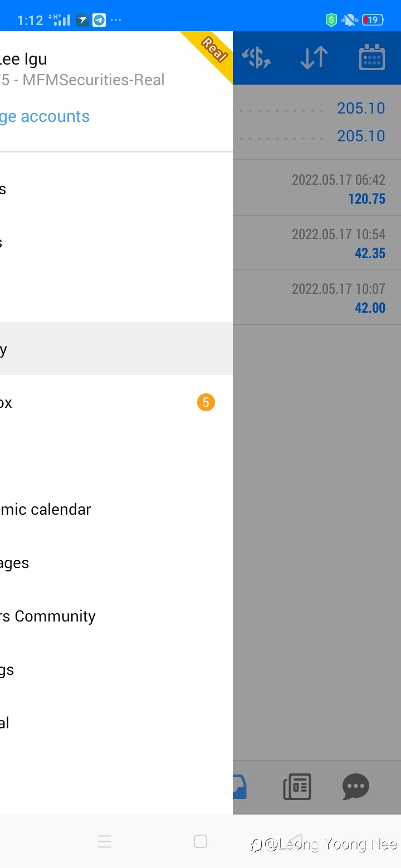Screen dimensions: 401x868
Task: Tap the Android back triangle button
Action: [296, 841]
